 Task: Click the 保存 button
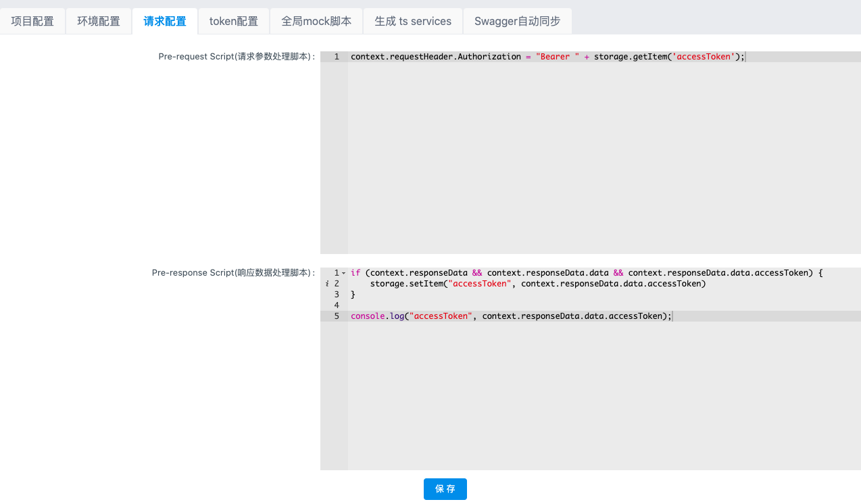445,489
